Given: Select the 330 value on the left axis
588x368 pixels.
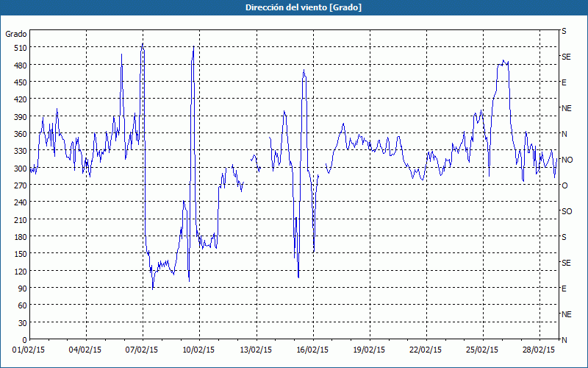Looking at the screenshot, I should pyautogui.click(x=21, y=151).
